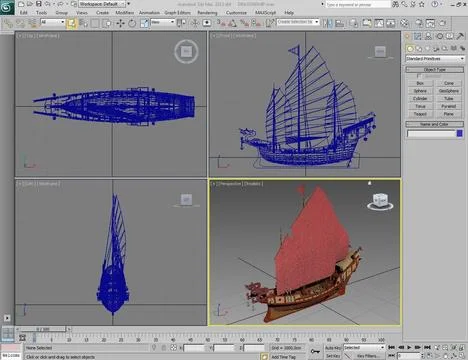
Task: Toggle Set Key mode
Action: pos(333,356)
